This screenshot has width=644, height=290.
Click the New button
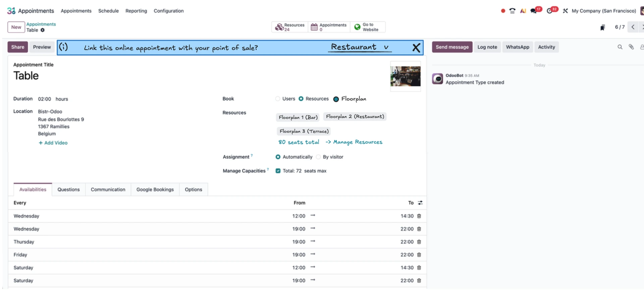click(x=16, y=27)
